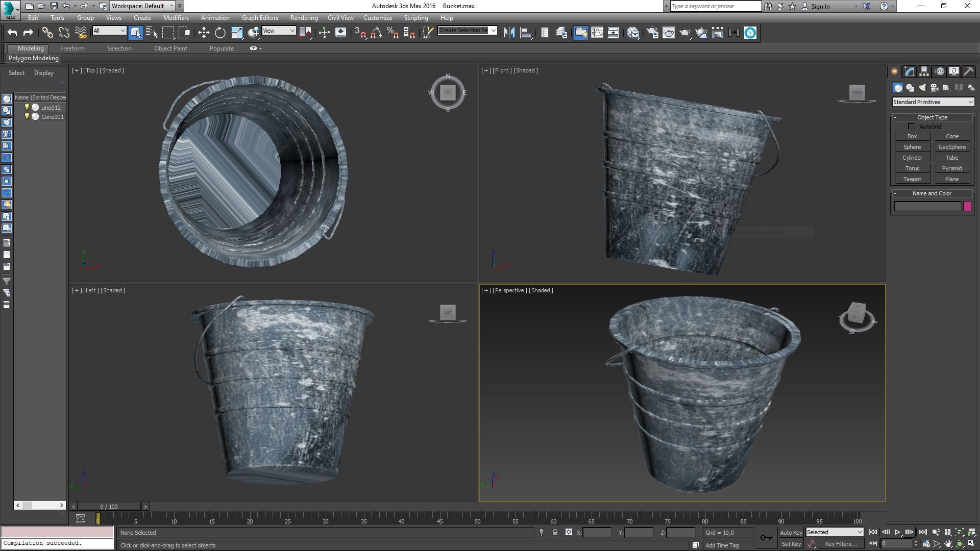The image size is (980, 551).
Task: Open the Curve Editor icon
Action: (x=597, y=33)
